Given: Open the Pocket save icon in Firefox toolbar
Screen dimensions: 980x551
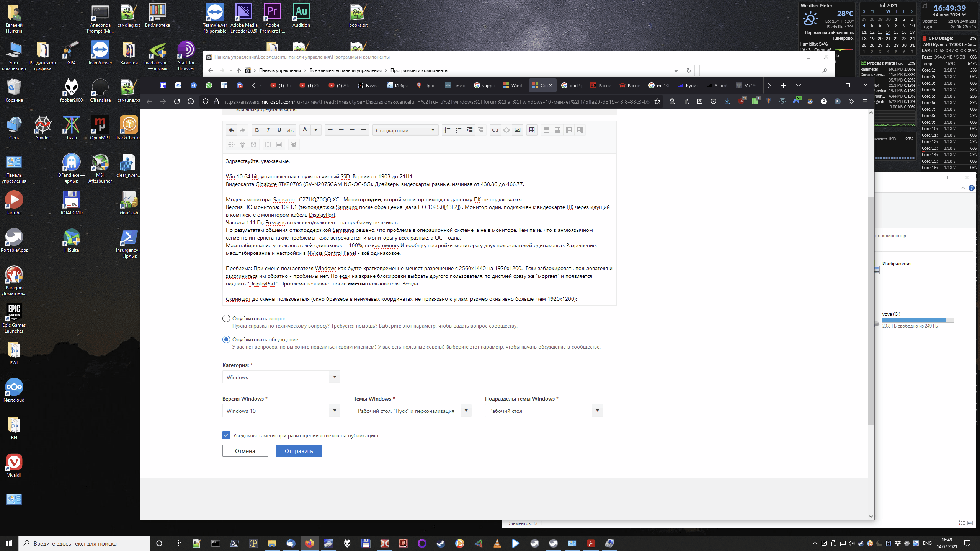Looking at the screenshot, I should pos(714,101).
